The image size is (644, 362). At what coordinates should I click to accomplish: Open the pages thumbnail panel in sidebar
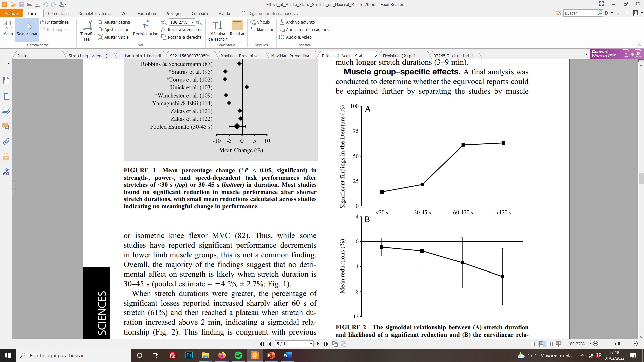click(6, 96)
